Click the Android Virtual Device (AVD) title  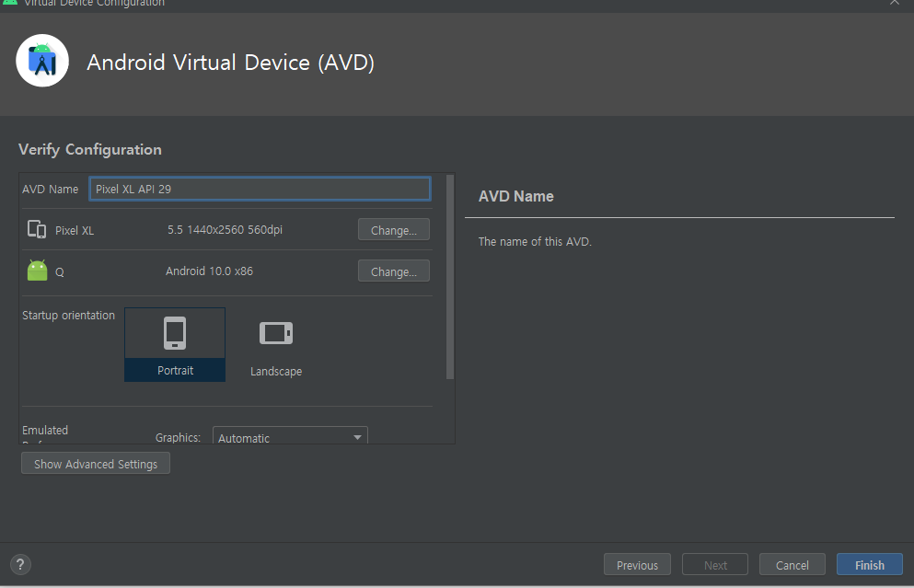231,63
